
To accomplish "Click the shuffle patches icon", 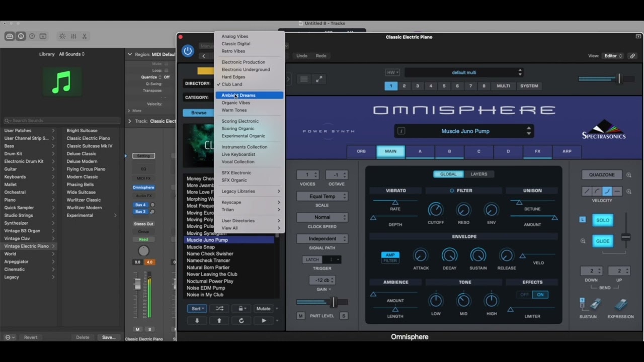I will [x=219, y=309].
